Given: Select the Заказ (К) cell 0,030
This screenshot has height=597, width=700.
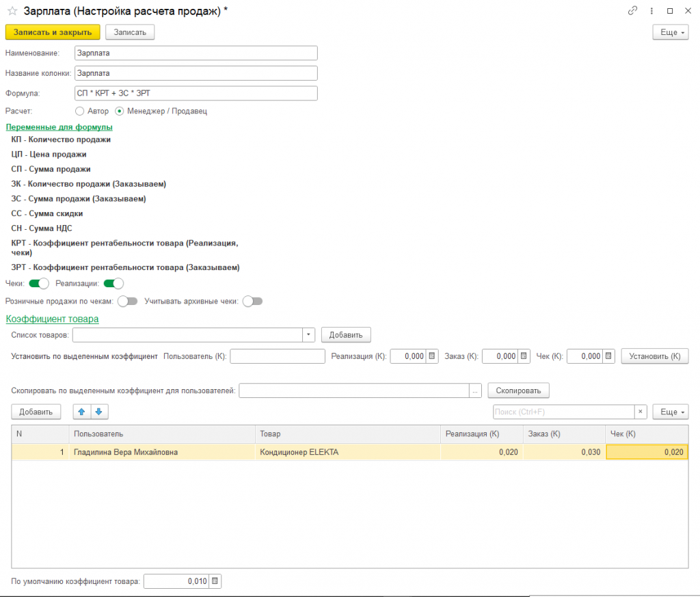Looking at the screenshot, I should pos(564,452).
